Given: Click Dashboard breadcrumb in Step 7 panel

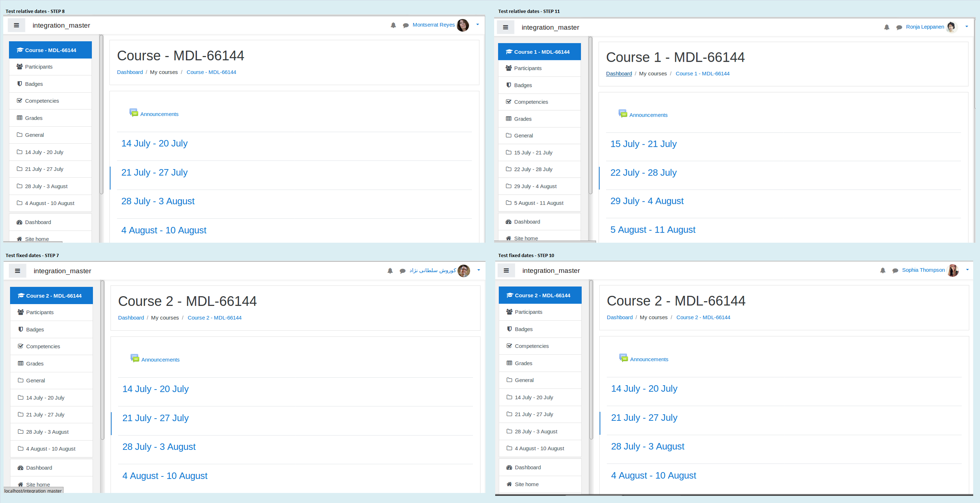Looking at the screenshot, I should pos(131,318).
